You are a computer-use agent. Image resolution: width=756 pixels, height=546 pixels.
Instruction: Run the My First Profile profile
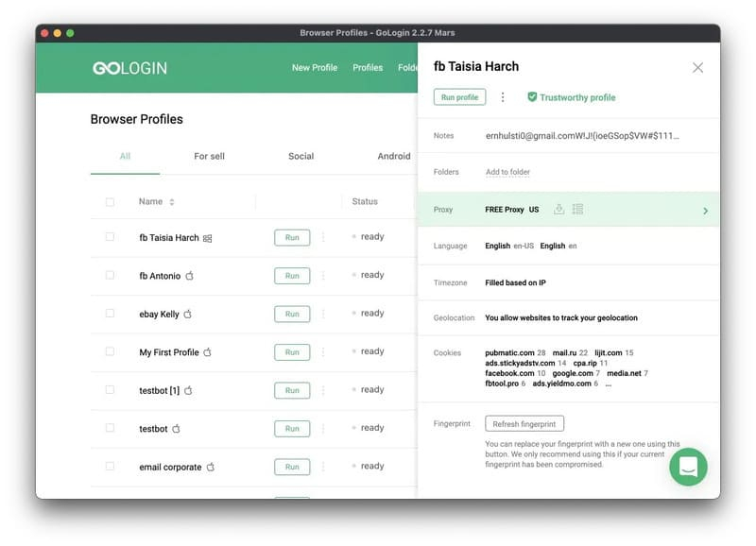click(x=292, y=351)
